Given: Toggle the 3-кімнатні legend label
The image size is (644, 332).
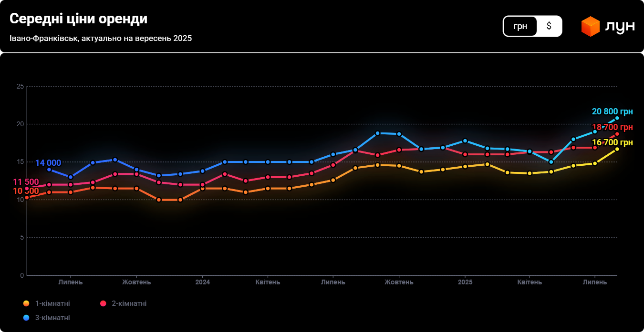Looking at the screenshot, I should [x=52, y=318].
